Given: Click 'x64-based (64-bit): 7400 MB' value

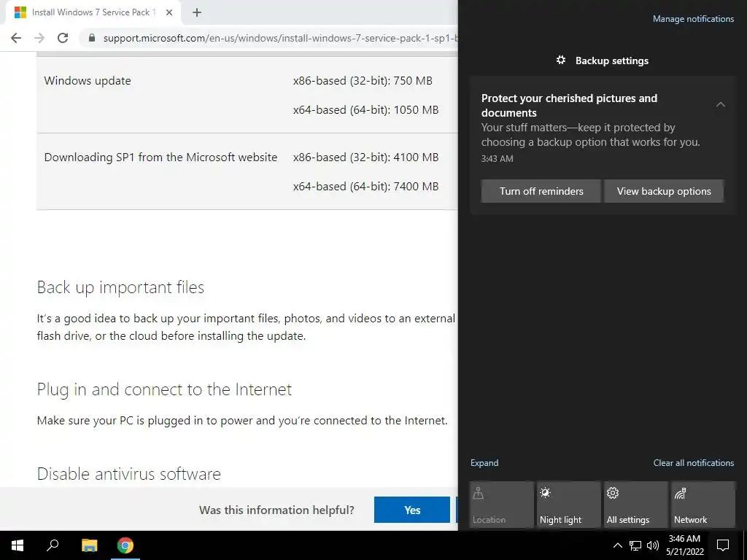Looking at the screenshot, I should (x=366, y=186).
